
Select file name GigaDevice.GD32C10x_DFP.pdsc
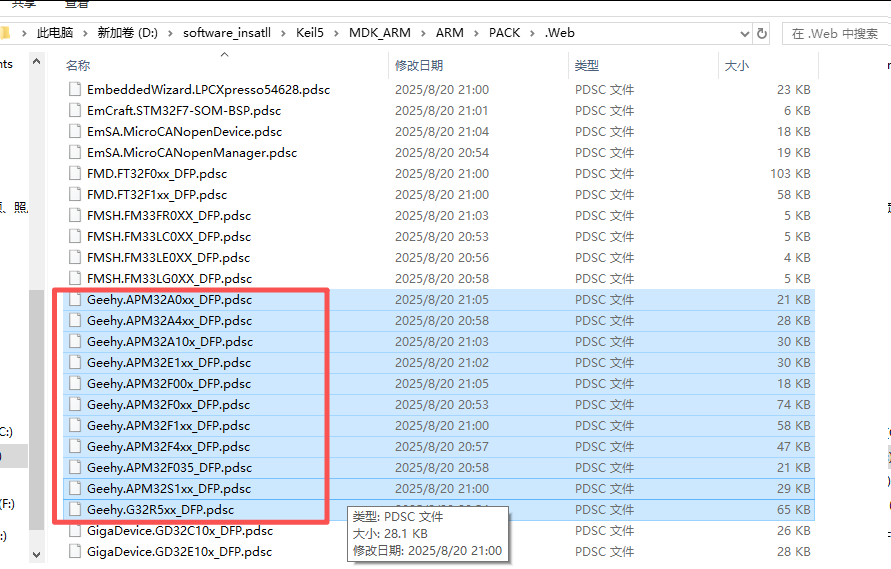(x=180, y=531)
